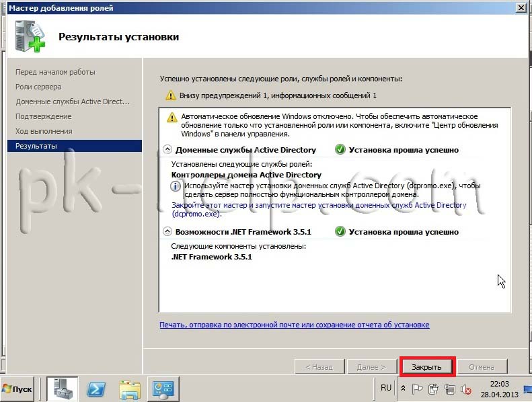Click the Add Roles wizard server icon in header
532x402 pixels.
[30, 37]
